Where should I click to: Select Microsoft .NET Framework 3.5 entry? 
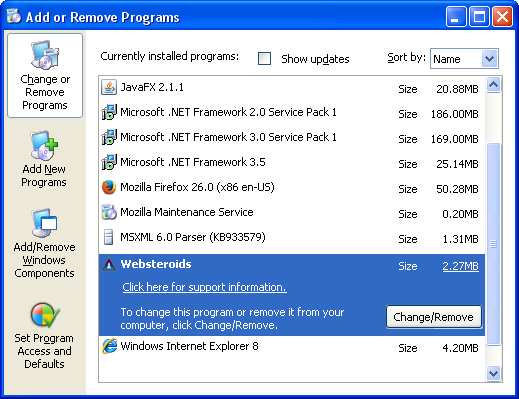(x=292, y=163)
